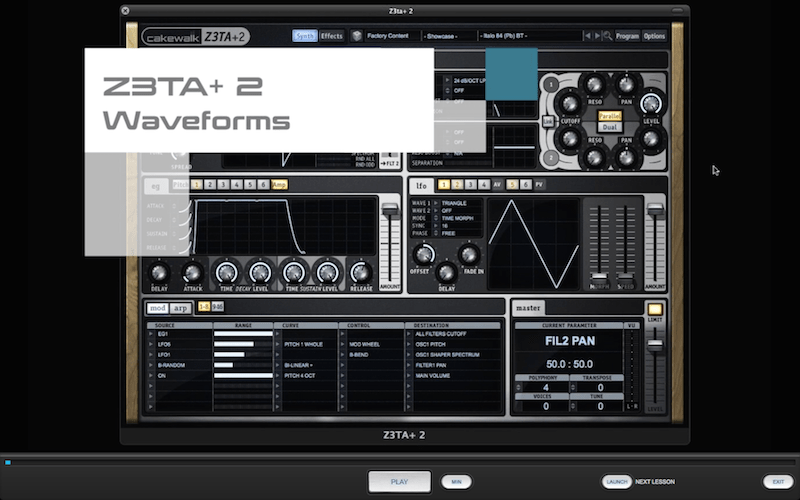The height and width of the screenshot is (500, 800).
Task: Toggle filter 1 enable button
Action: click(x=551, y=85)
